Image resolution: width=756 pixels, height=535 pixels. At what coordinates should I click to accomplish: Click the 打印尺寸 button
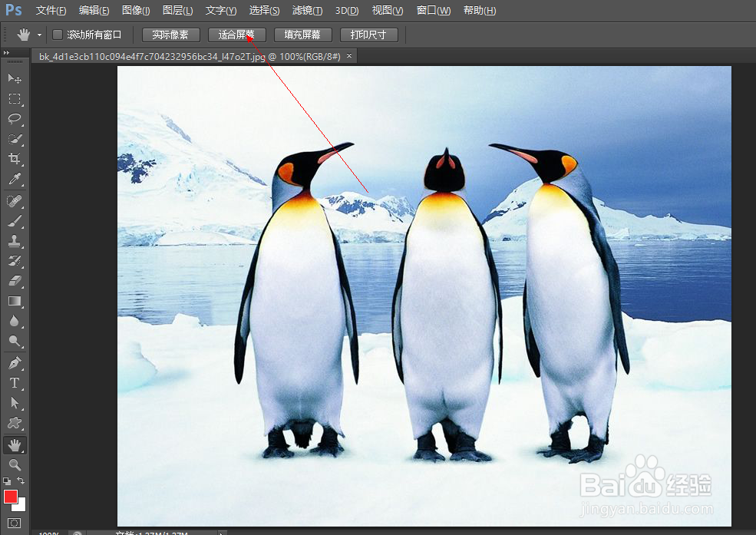click(369, 35)
